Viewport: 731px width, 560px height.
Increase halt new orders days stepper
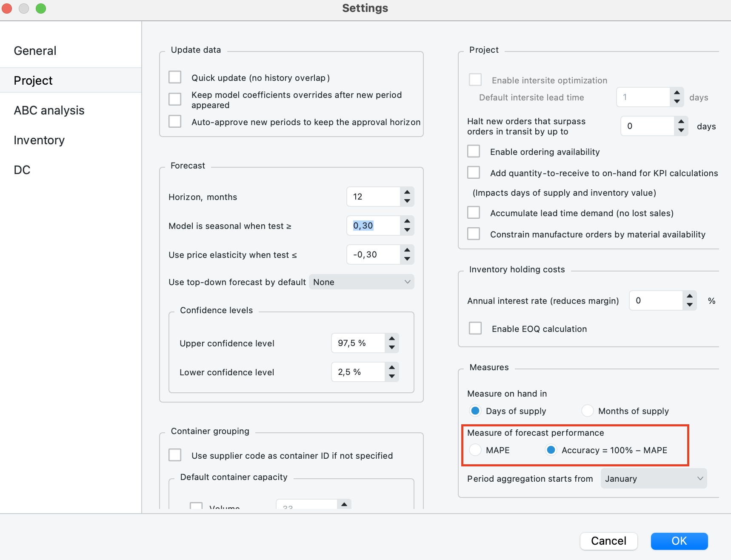[x=681, y=122]
